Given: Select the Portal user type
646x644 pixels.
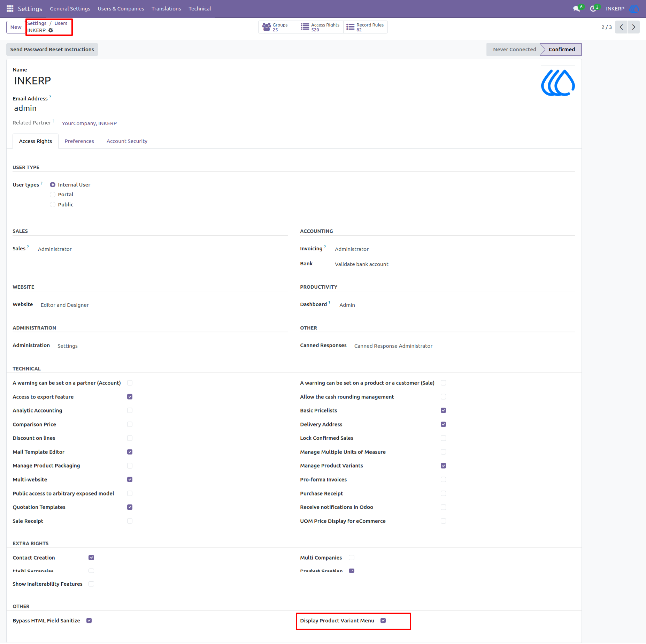Looking at the screenshot, I should 53,195.
